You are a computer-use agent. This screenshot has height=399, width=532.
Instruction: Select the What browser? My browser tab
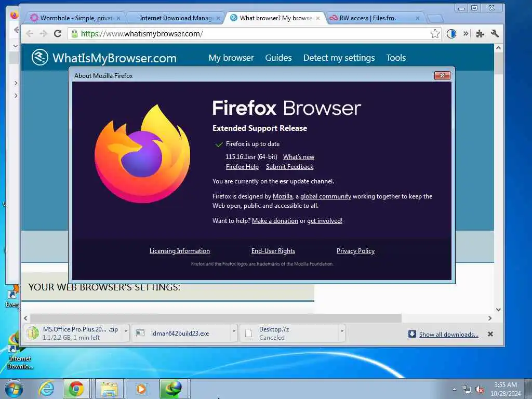coord(275,18)
